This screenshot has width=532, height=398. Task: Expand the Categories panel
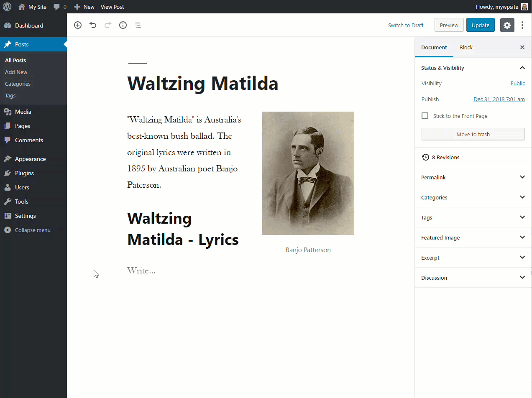tap(473, 197)
